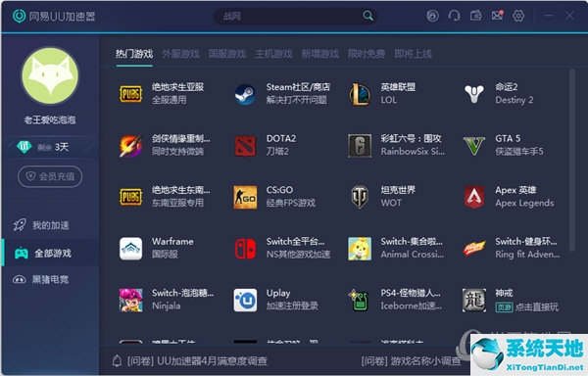Click the Rainbow Six Siege (彩虹六号) icon
The height and width of the screenshot is (376, 588).
coord(360,145)
